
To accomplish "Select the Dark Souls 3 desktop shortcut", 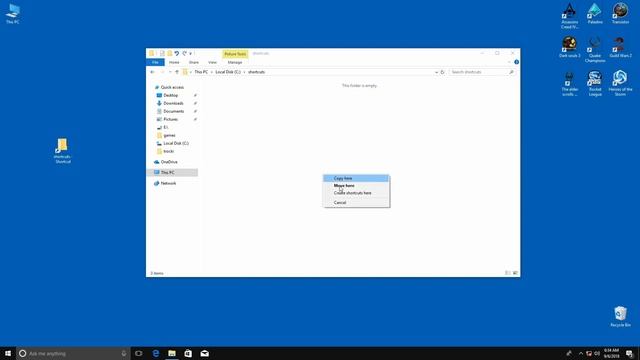I will [x=569, y=47].
